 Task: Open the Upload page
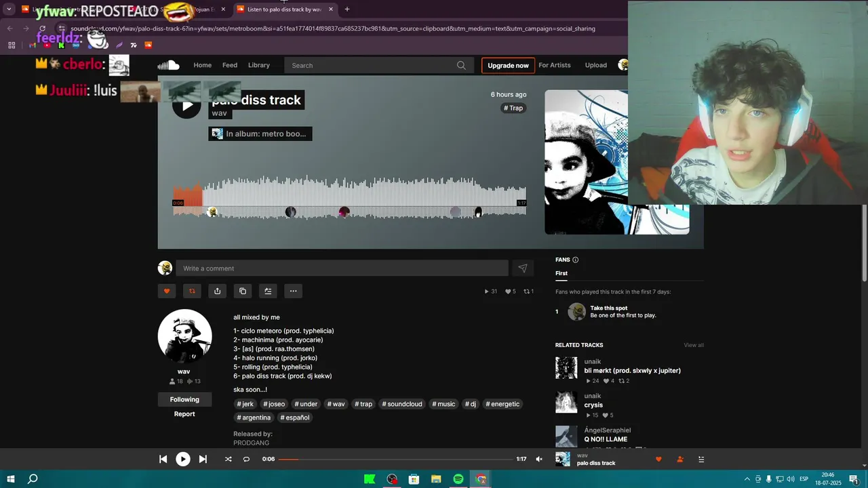coord(596,65)
